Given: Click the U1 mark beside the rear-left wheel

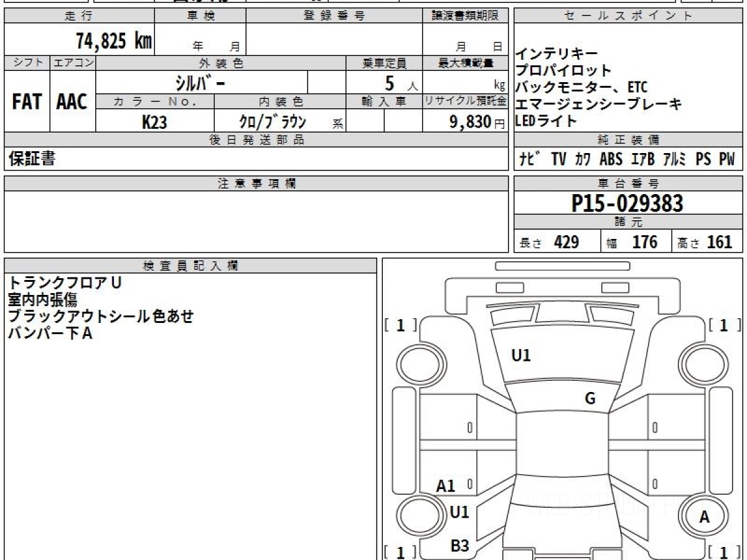Looking at the screenshot, I should click(459, 513).
